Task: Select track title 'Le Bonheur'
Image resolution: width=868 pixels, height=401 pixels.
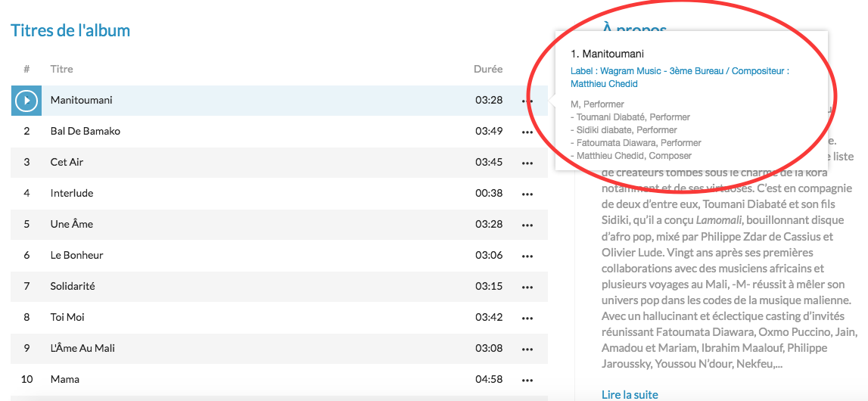Action: click(77, 255)
